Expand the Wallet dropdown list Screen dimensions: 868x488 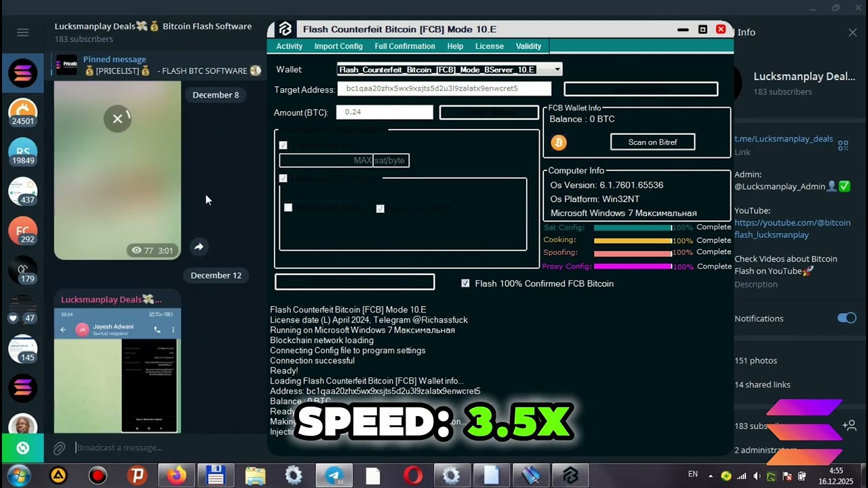(557, 69)
